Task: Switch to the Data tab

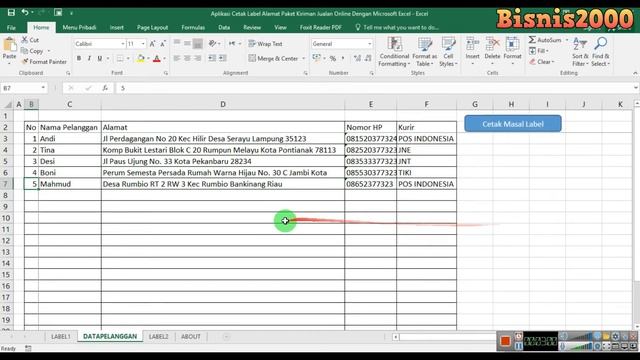Action: pos(224,27)
